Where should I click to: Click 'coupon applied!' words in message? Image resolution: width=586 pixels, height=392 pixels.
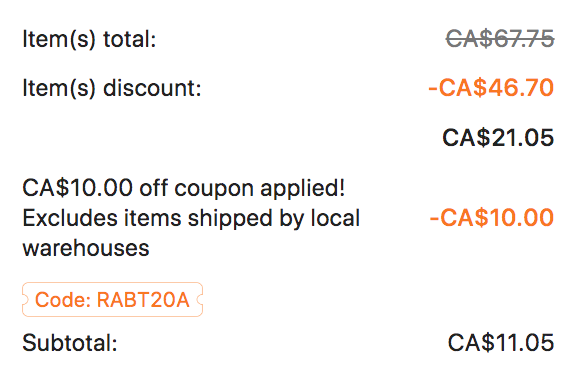[x=260, y=188]
